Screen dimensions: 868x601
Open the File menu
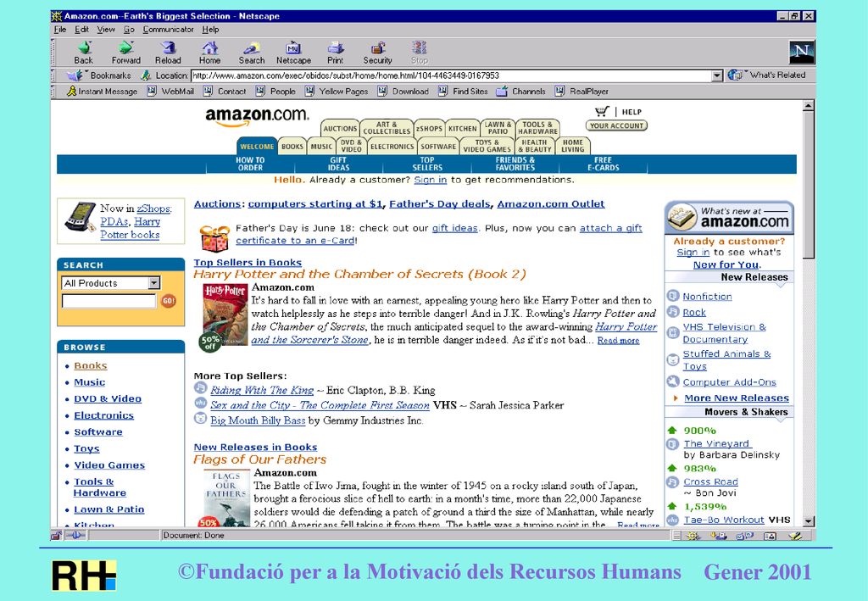pyautogui.click(x=60, y=30)
